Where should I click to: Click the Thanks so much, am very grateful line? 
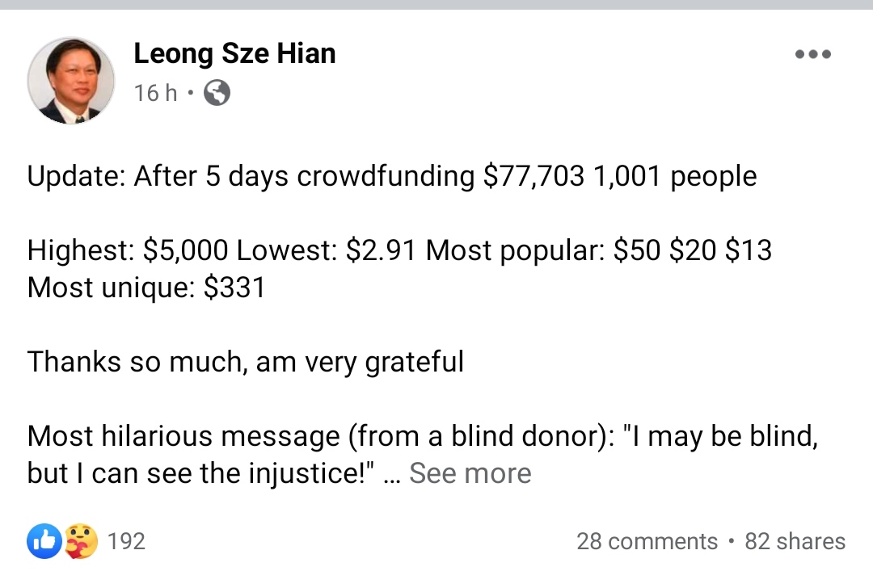[x=246, y=362]
